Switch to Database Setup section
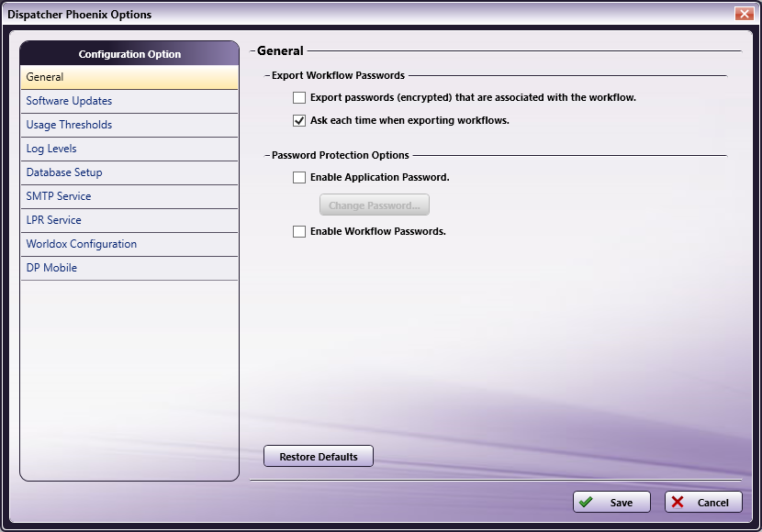Screen dimensions: 762x532 [129, 172]
